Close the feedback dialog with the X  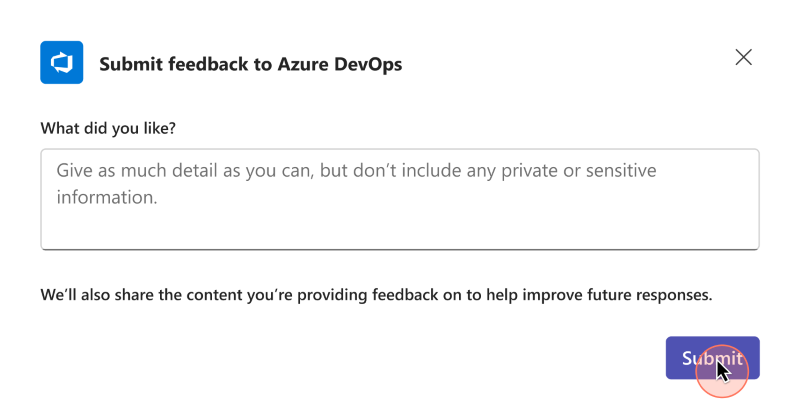(743, 57)
